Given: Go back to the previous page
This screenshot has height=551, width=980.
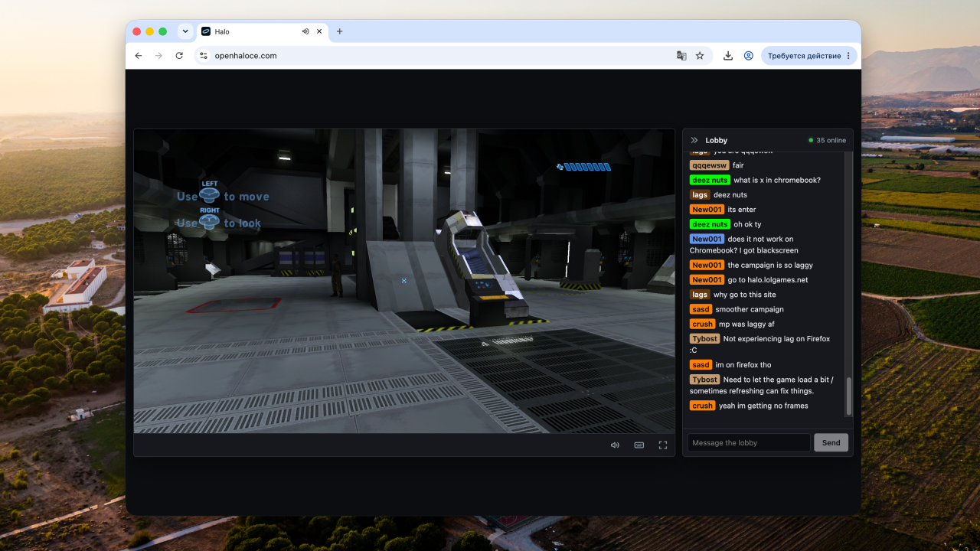Looking at the screenshot, I should tap(139, 56).
